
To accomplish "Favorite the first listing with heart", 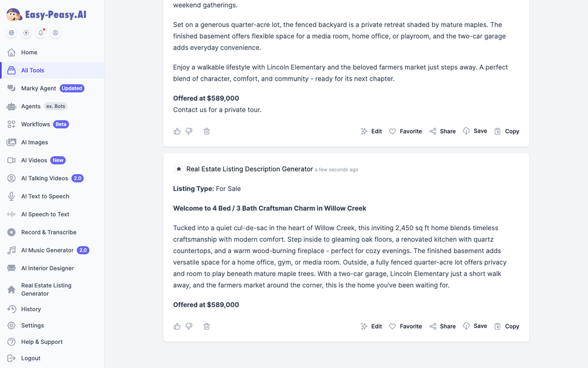I will coord(405,131).
